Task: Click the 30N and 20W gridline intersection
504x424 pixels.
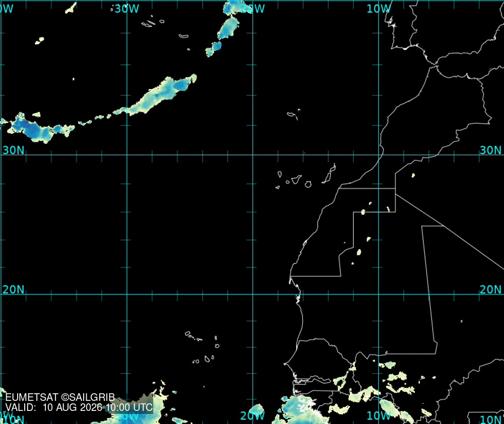Action: click(253, 155)
